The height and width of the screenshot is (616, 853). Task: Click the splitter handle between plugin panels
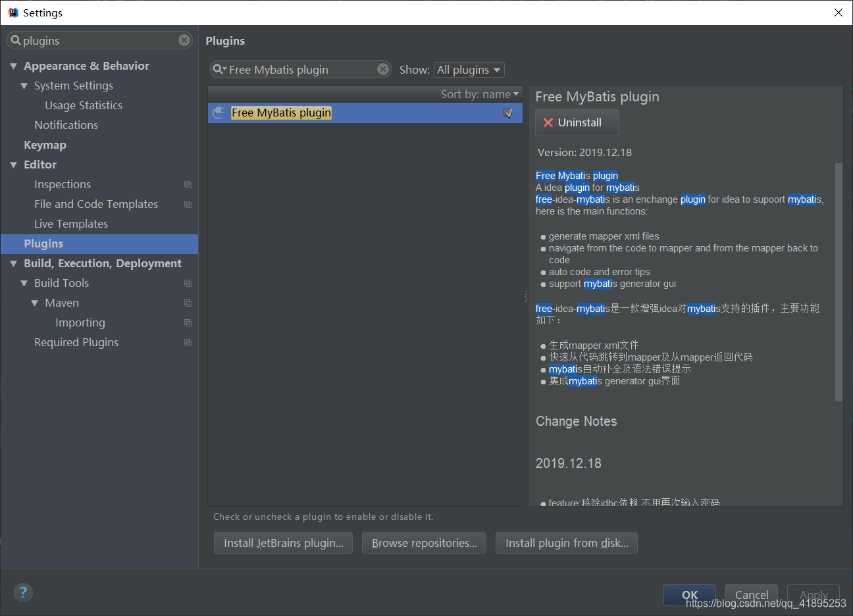pos(526,296)
